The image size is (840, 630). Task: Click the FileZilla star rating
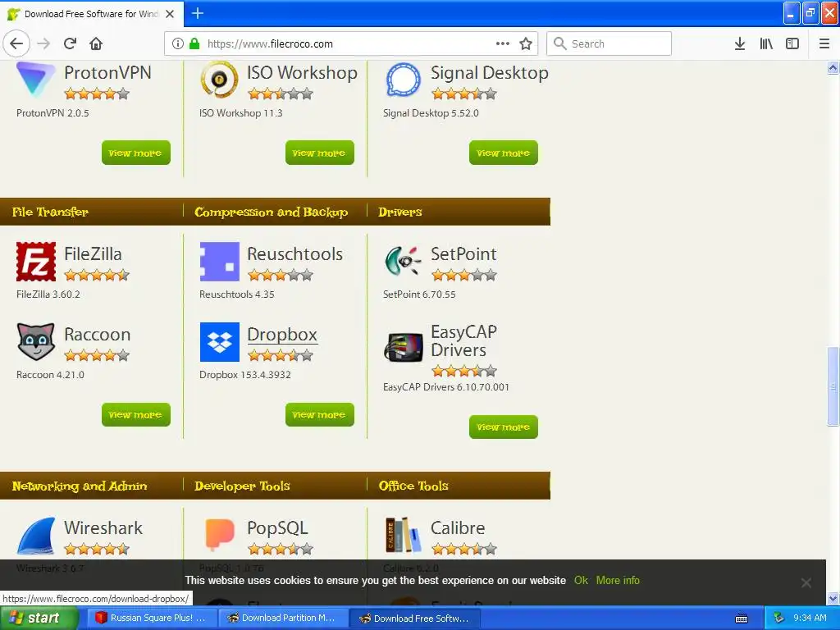97,276
